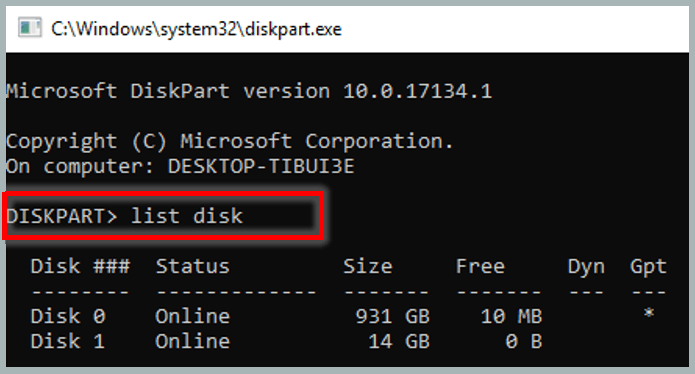The image size is (695, 374).
Task: Click the Size column header
Action: click(368, 266)
